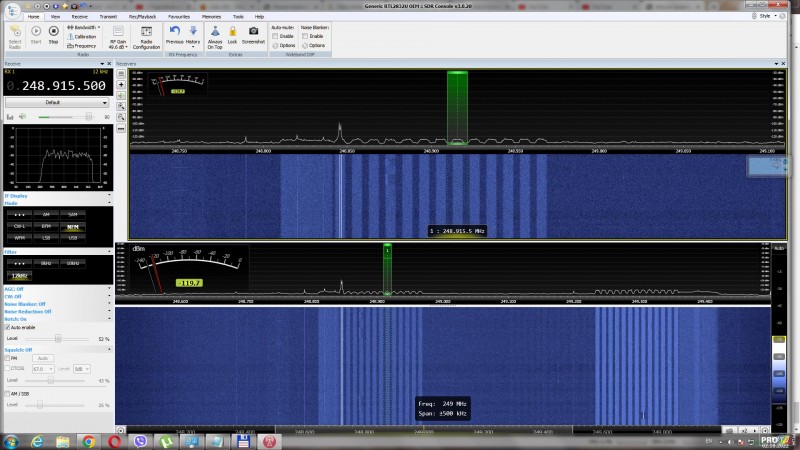Click the Stop radio button icon
This screenshot has height=450, width=800.
(x=53, y=32)
